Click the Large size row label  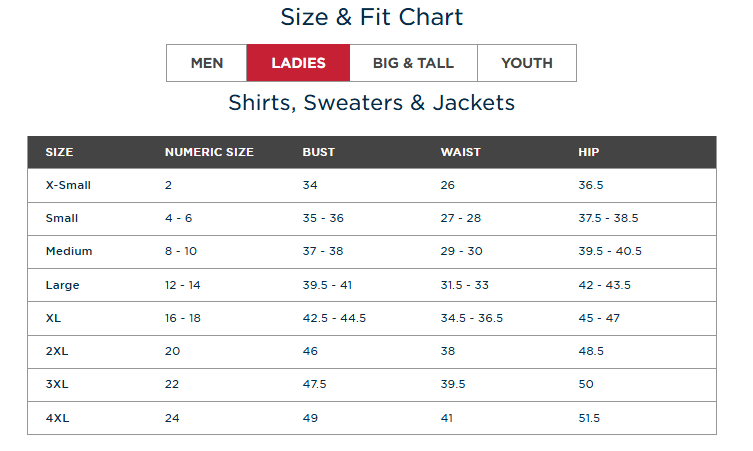pyautogui.click(x=62, y=285)
